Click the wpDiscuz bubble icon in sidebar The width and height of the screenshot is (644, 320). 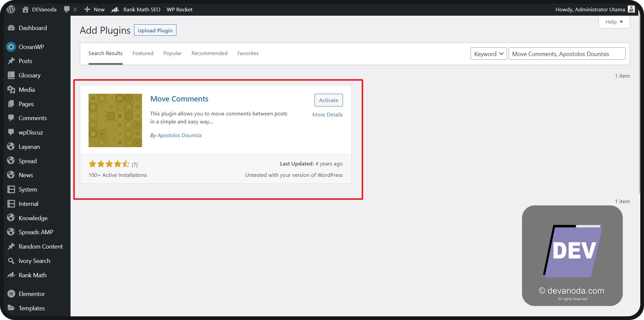coord(11,132)
